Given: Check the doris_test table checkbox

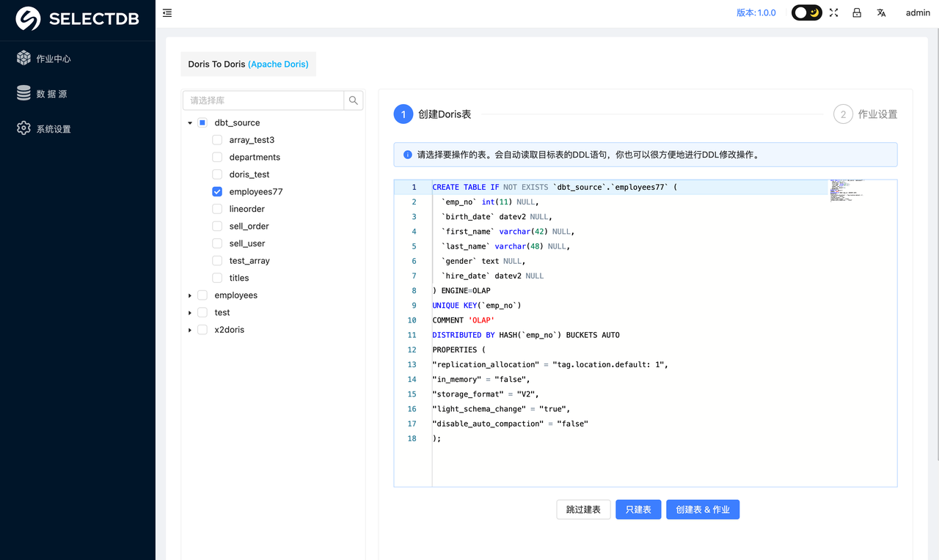Looking at the screenshot, I should [217, 174].
